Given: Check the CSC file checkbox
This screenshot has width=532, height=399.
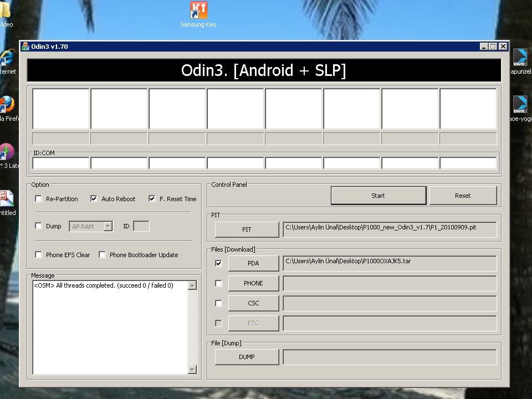Looking at the screenshot, I should [x=218, y=303].
